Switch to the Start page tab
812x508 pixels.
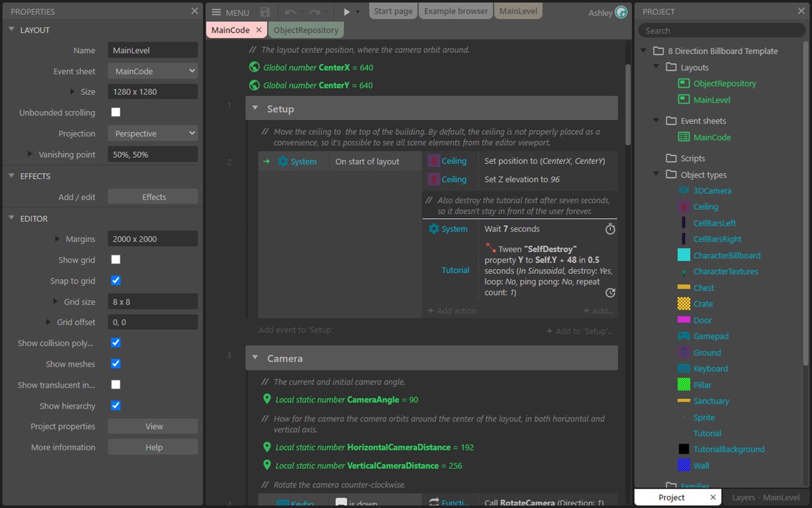(x=393, y=11)
